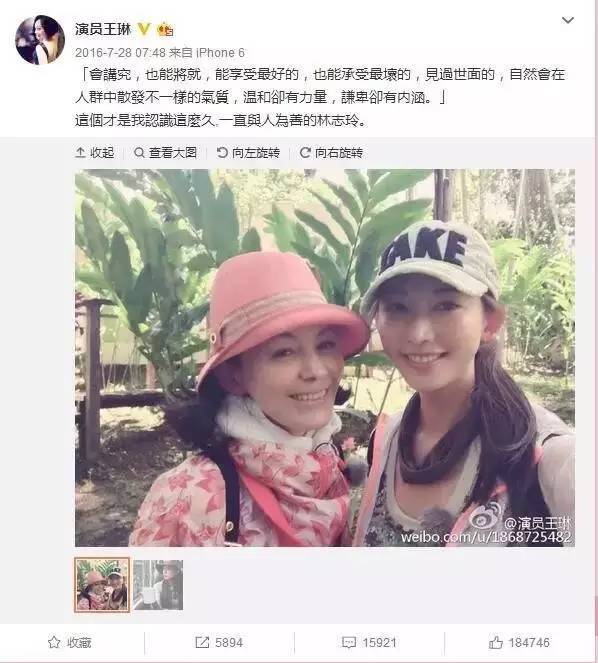The image size is (598, 663).
Task: Open the post timestamp 2016-7-28 07:48
Action: pos(121,53)
